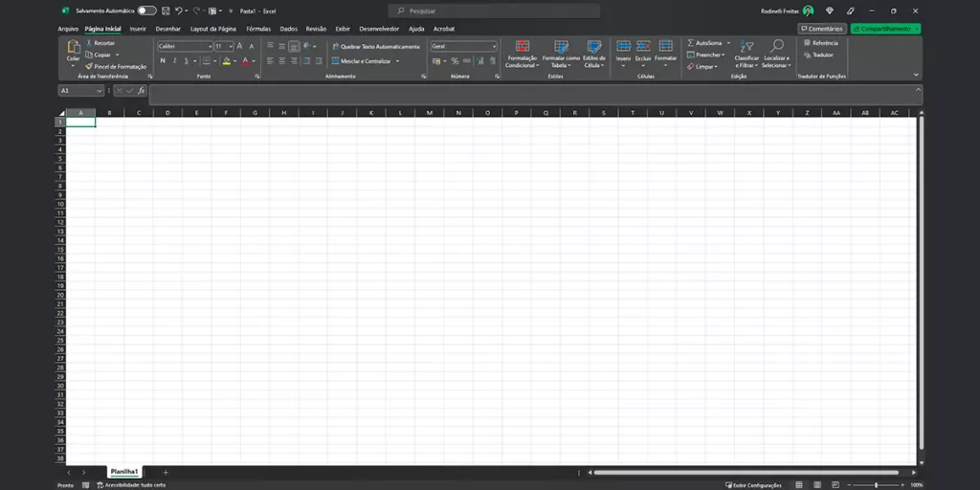Viewport: 980px width, 490px height.
Task: Increase font size with large A
Action: coord(239,46)
